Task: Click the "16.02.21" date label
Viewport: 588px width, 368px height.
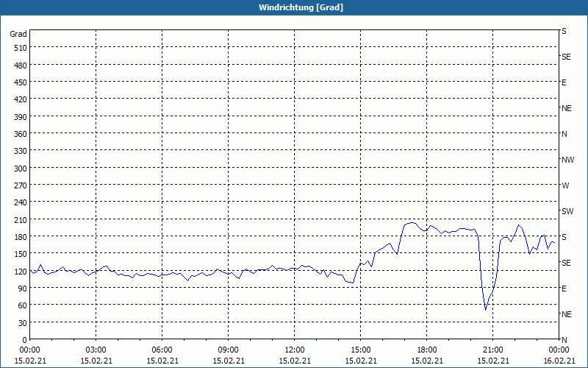Action: [x=559, y=361]
